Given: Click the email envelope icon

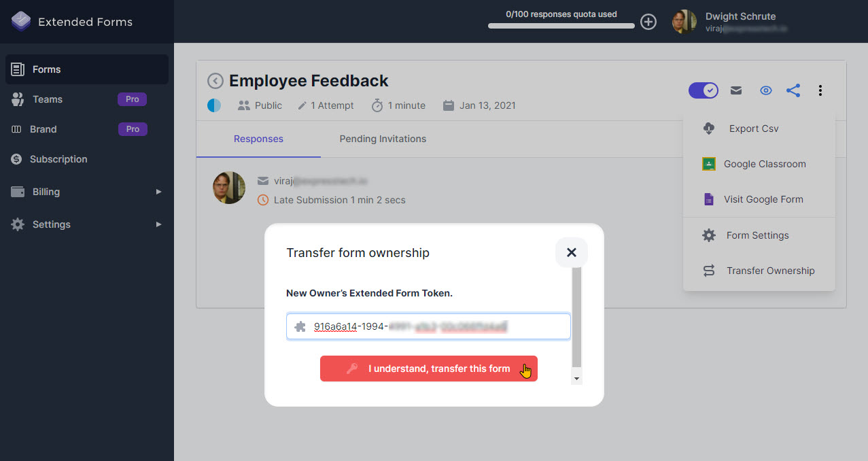Looking at the screenshot, I should [735, 90].
